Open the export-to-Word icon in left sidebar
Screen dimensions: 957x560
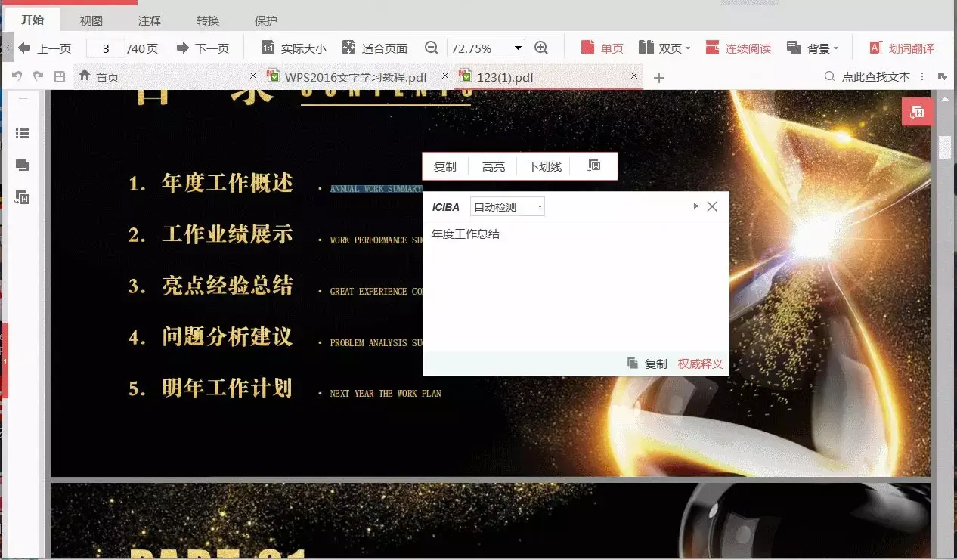point(23,197)
